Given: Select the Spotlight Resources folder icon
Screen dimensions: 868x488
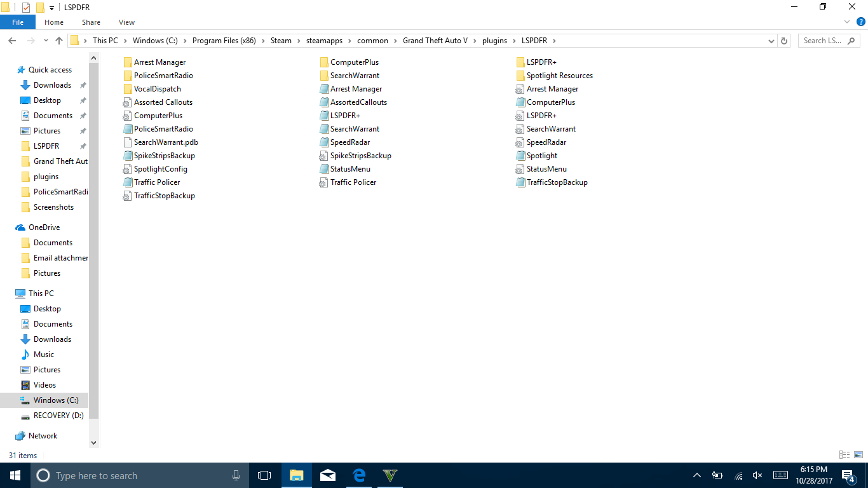Looking at the screenshot, I should pos(520,76).
